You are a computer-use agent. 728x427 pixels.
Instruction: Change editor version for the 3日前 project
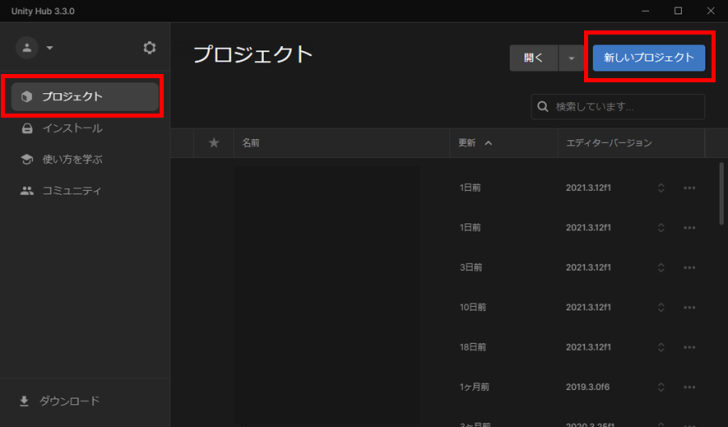click(661, 267)
